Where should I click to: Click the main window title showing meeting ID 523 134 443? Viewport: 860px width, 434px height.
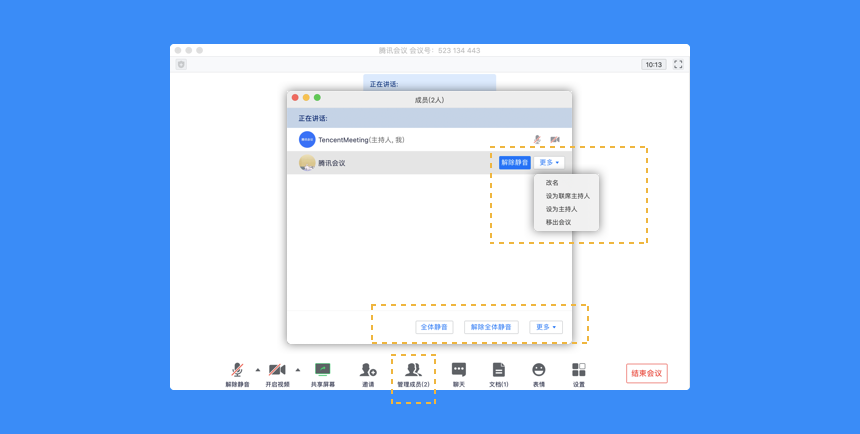(429, 50)
